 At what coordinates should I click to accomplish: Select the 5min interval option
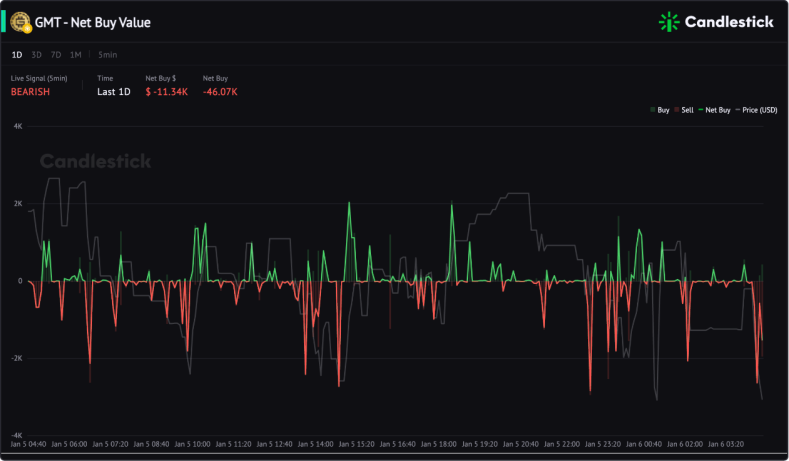[108, 55]
